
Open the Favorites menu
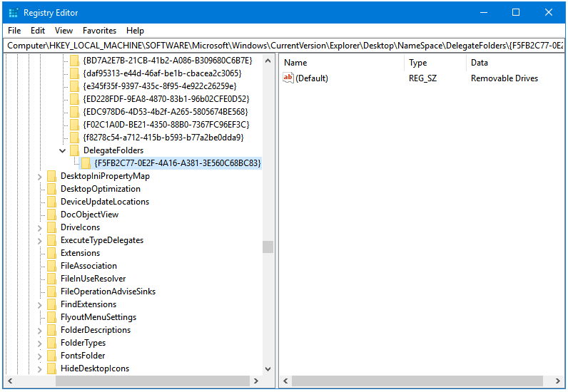coord(99,31)
